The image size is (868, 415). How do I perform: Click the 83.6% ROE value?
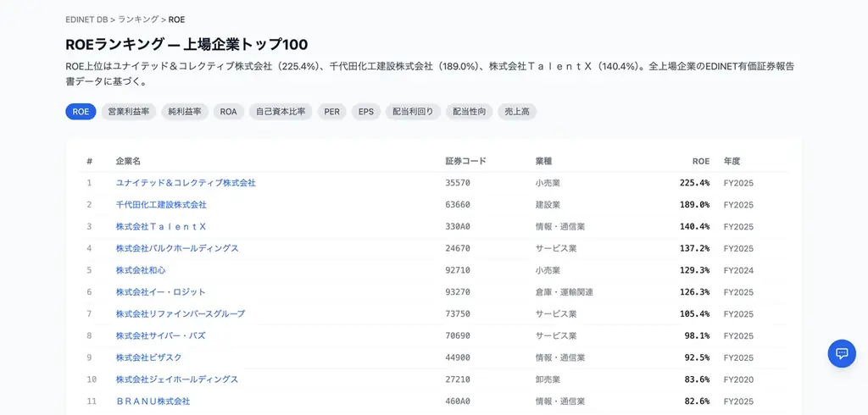tap(697, 379)
